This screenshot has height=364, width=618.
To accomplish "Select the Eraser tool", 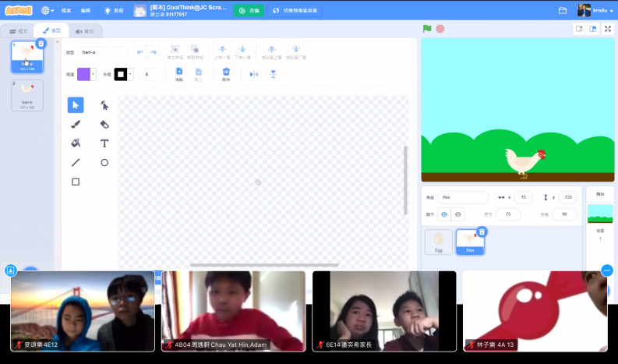I will point(104,124).
